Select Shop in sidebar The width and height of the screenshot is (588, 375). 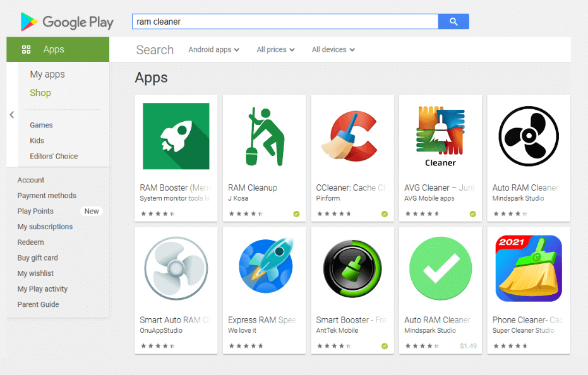[40, 93]
